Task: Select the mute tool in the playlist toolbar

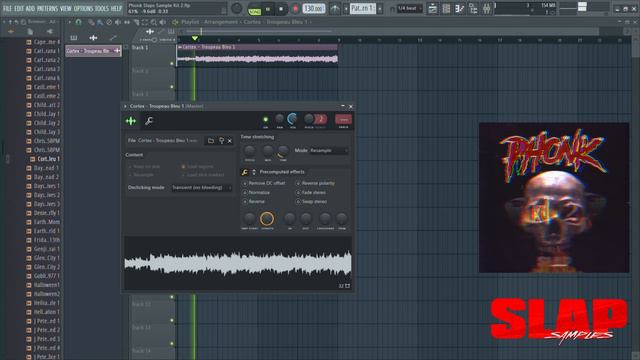Action: (118, 22)
